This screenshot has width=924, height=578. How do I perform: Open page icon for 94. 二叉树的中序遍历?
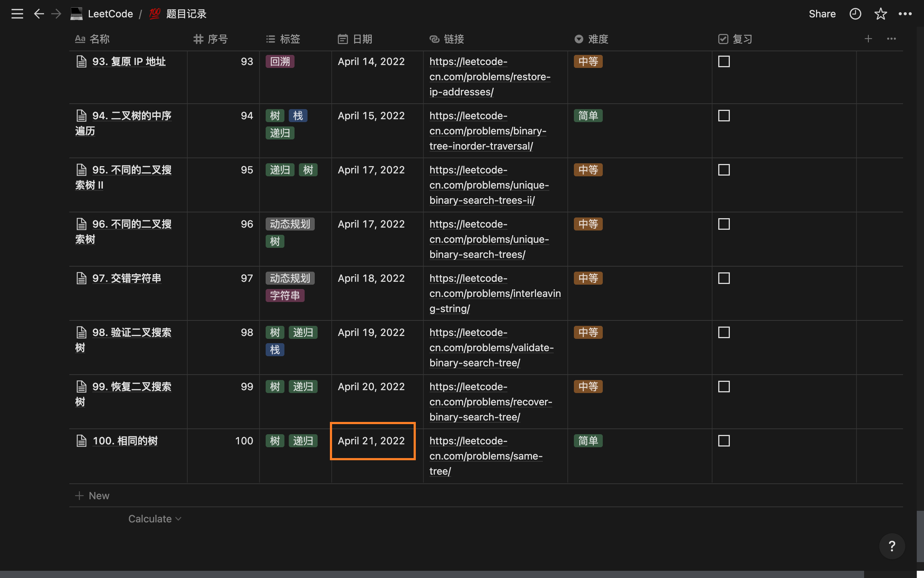pos(81,116)
